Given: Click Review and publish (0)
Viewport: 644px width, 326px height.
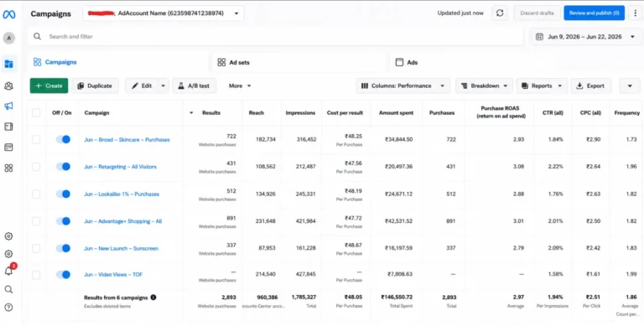Looking at the screenshot, I should [594, 13].
